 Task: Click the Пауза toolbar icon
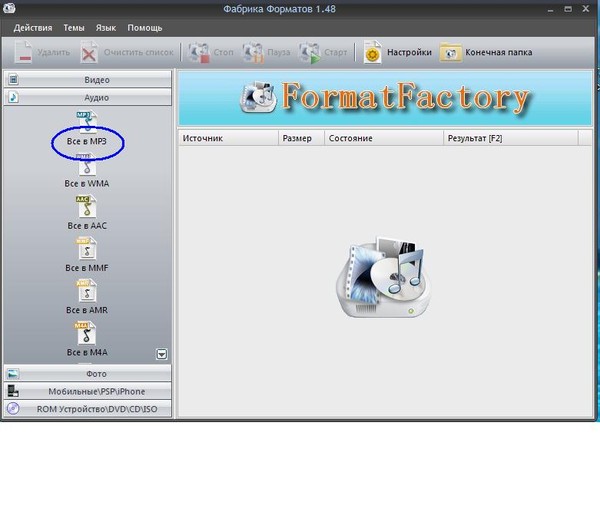253,52
